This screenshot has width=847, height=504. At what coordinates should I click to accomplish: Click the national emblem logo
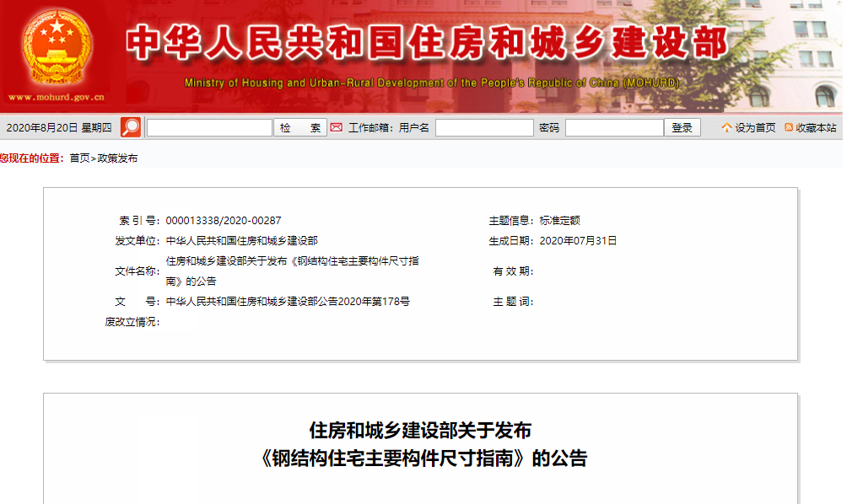57,46
